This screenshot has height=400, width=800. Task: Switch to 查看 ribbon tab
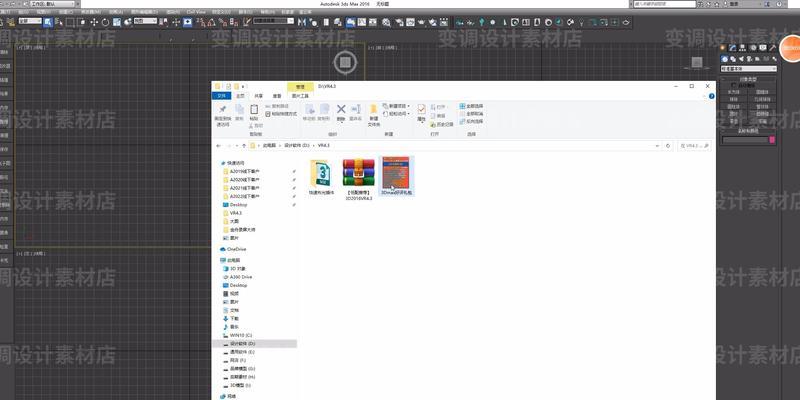(277, 96)
